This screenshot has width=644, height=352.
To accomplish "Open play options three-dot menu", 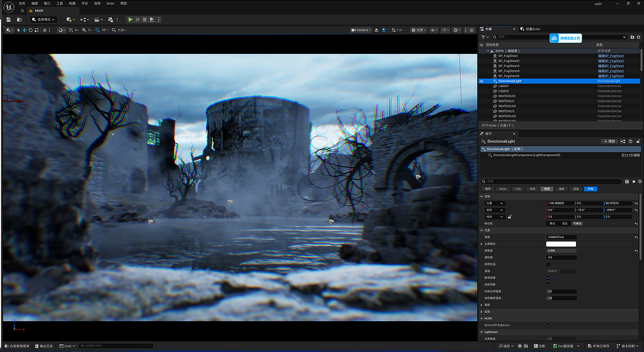I will pos(158,20).
